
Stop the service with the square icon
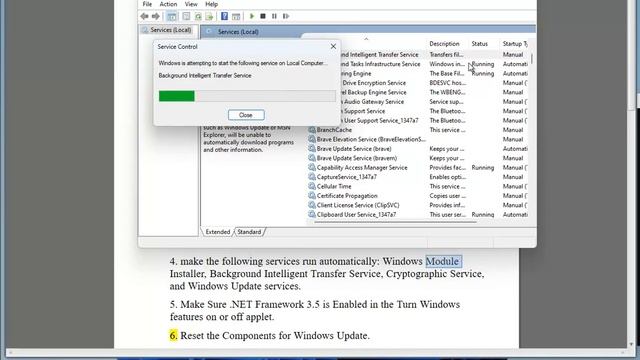[x=263, y=16]
